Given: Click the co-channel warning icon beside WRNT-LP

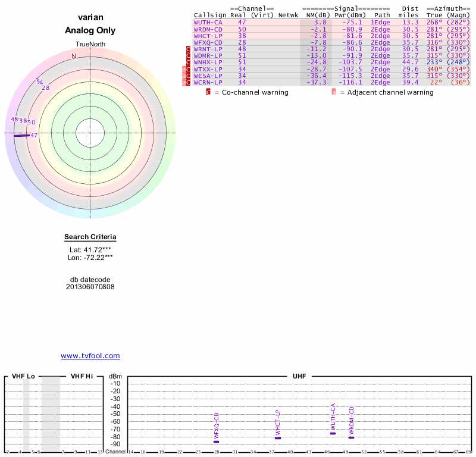Looking at the screenshot, I should tap(188, 49).
